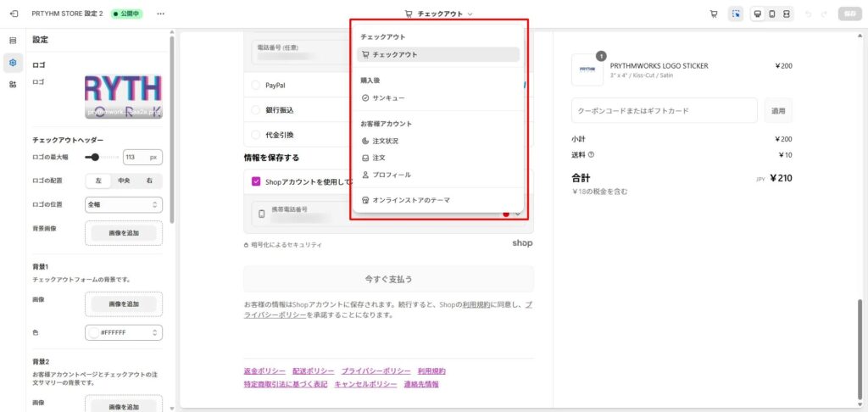Click the cart preview icon in top toolbar
868x412 pixels.
[x=714, y=14]
